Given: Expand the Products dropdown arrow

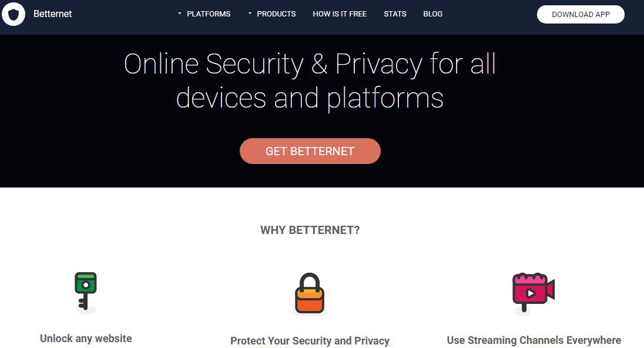Looking at the screenshot, I should pyautogui.click(x=250, y=14).
